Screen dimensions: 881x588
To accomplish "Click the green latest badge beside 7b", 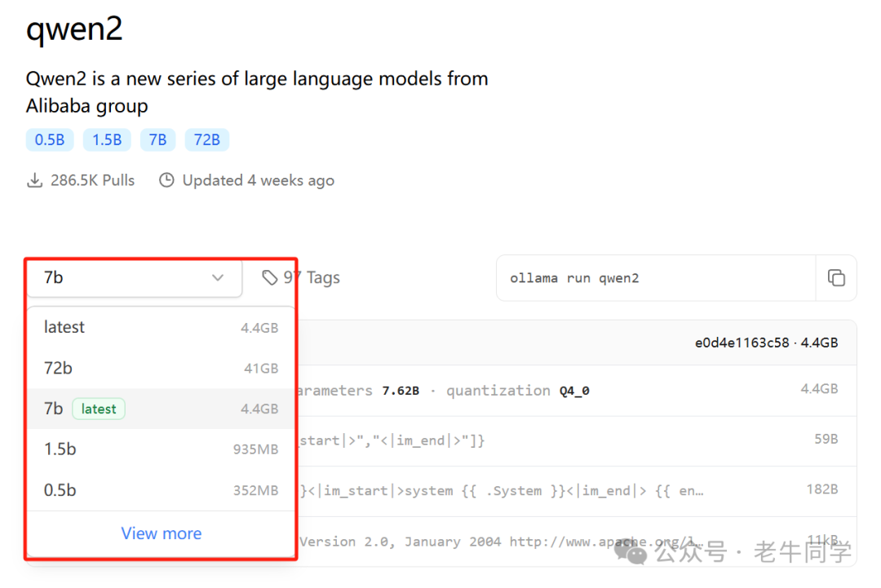I will click(99, 409).
